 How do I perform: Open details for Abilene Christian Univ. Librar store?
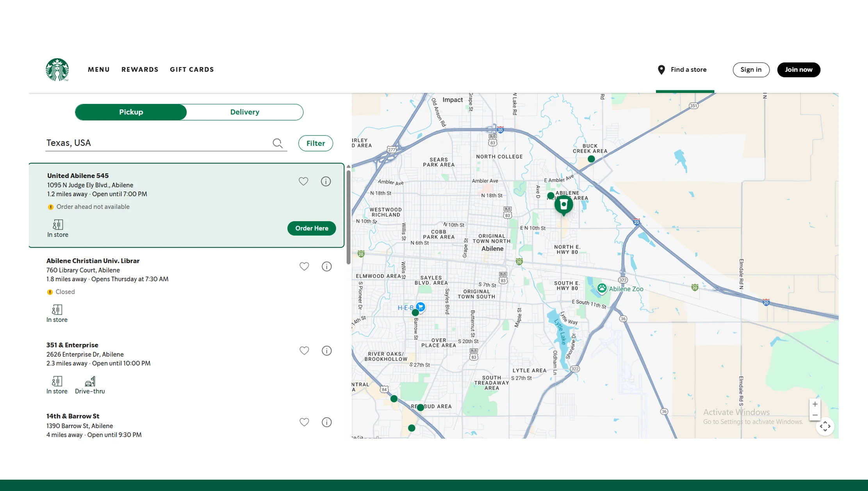click(326, 266)
